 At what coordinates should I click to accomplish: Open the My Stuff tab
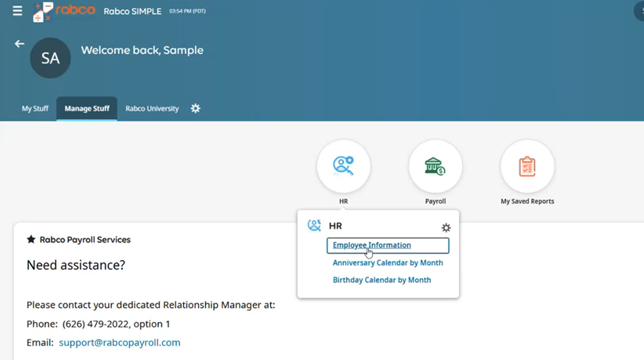click(35, 108)
